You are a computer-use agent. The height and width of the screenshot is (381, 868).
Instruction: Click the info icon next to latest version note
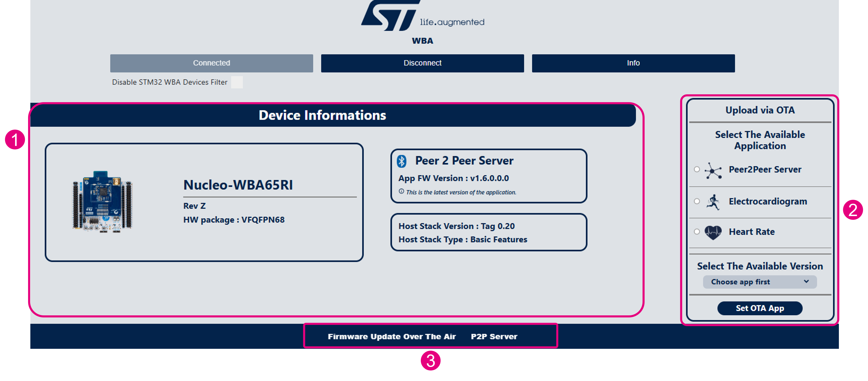coord(401,191)
